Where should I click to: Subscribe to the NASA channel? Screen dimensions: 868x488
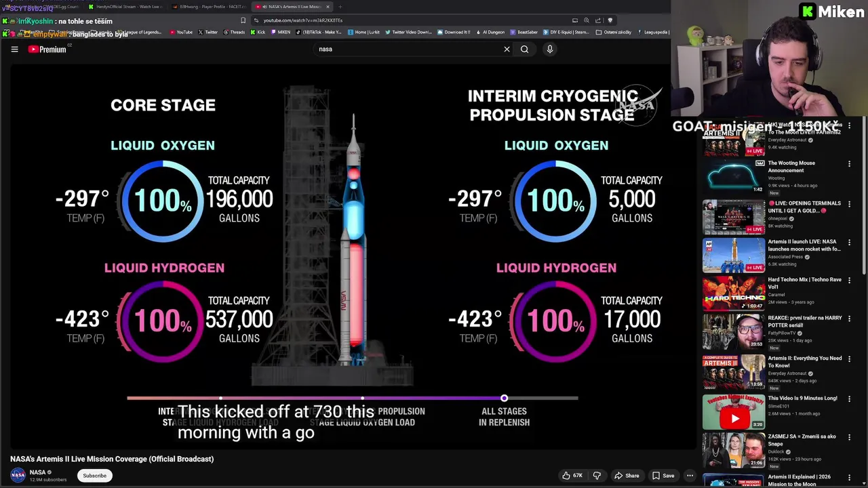click(94, 476)
